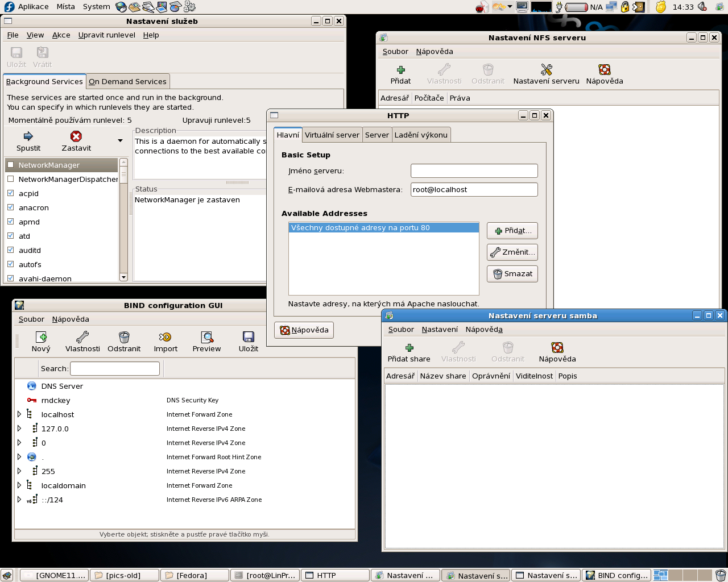
Task: Click the Fedora logo in top panel
Action: pos(9,7)
